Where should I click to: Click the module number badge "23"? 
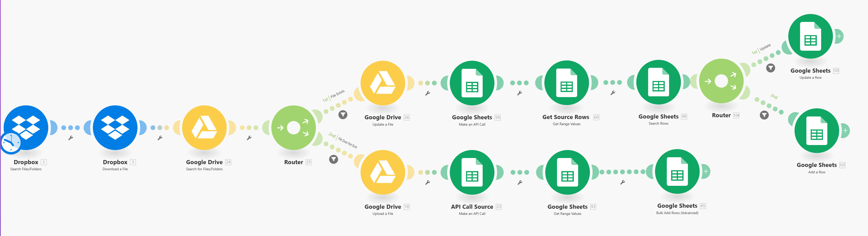(499, 207)
